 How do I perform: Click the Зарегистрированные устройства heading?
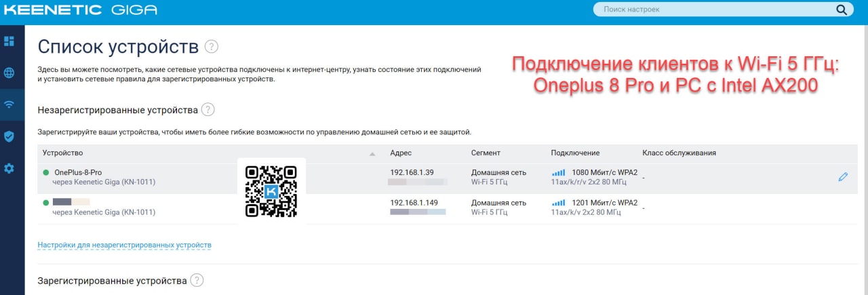(112, 281)
